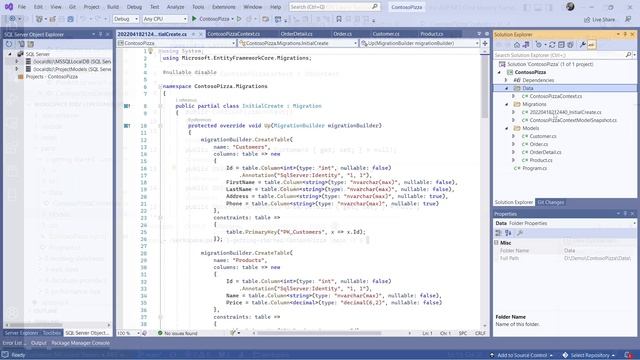Click the search magnifier in title bar
Image resolution: width=640 pixels, height=360 pixels.
(x=374, y=7)
